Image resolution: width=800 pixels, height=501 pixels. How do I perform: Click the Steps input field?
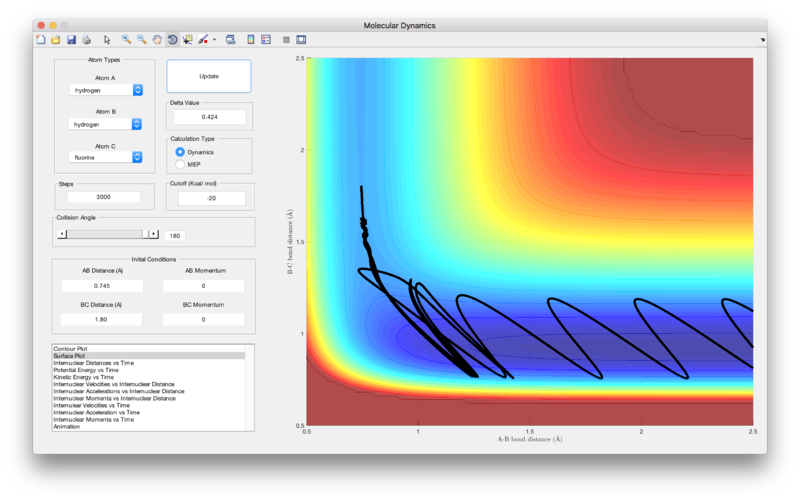tap(104, 197)
